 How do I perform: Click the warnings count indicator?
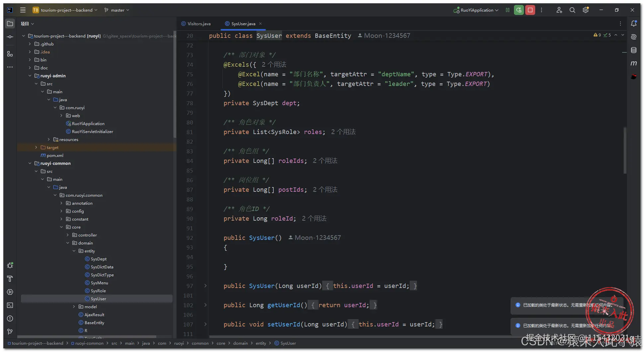[x=597, y=35]
